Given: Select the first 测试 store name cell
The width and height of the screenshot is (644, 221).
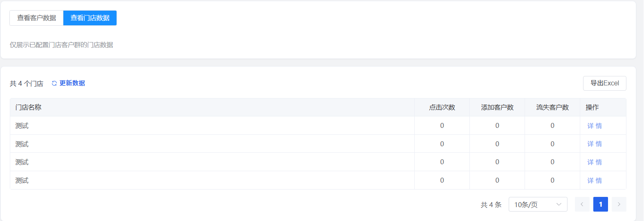Looking at the screenshot, I should 212,126.
